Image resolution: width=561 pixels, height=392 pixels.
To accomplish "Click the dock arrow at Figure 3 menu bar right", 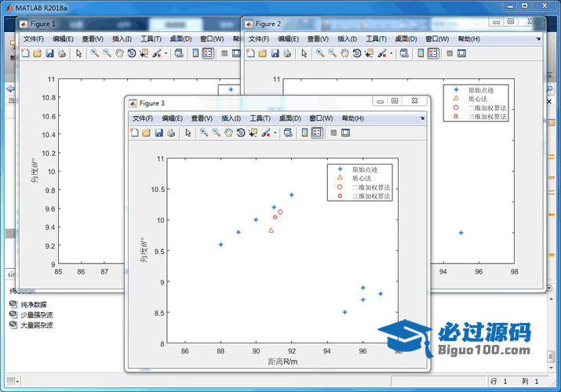I will 423,118.
